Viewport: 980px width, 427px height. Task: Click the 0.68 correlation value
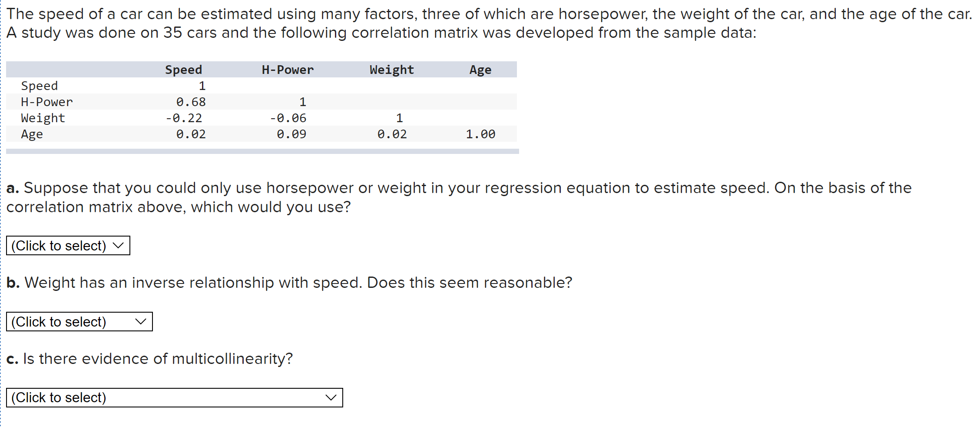click(x=191, y=102)
